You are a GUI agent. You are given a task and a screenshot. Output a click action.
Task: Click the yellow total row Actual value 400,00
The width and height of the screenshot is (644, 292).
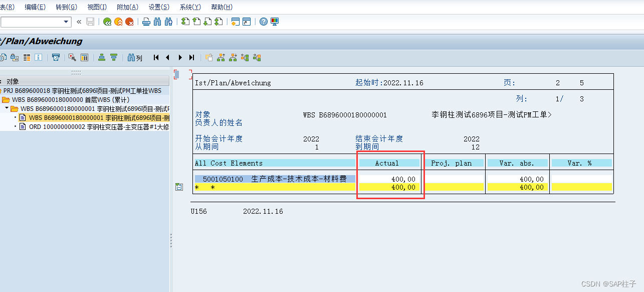[x=403, y=187]
